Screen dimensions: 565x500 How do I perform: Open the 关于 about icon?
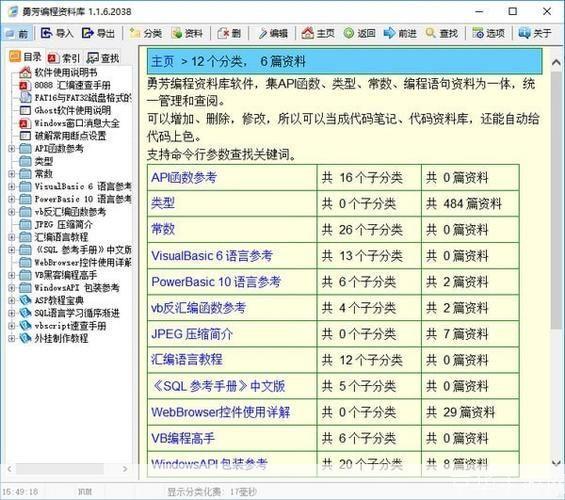(524, 34)
